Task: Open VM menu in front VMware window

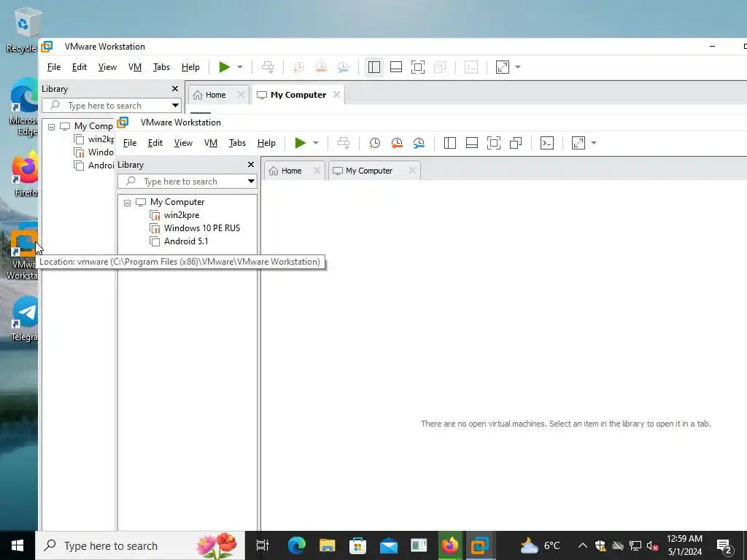Action: click(x=211, y=143)
